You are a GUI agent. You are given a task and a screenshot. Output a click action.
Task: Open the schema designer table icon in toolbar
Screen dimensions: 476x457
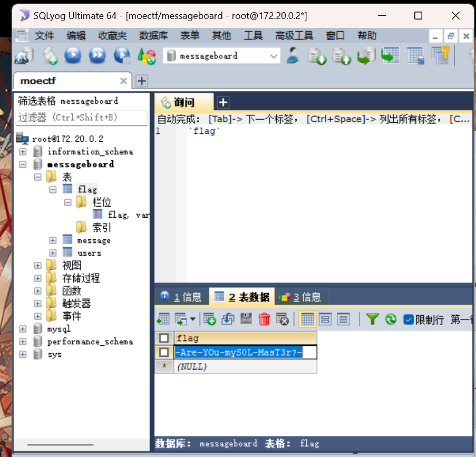[x=415, y=55]
